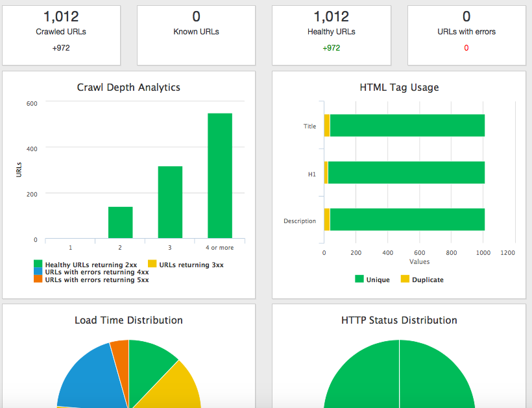Select the Healthy URLs count of 1,012
This screenshot has width=532, height=408.
click(x=331, y=17)
